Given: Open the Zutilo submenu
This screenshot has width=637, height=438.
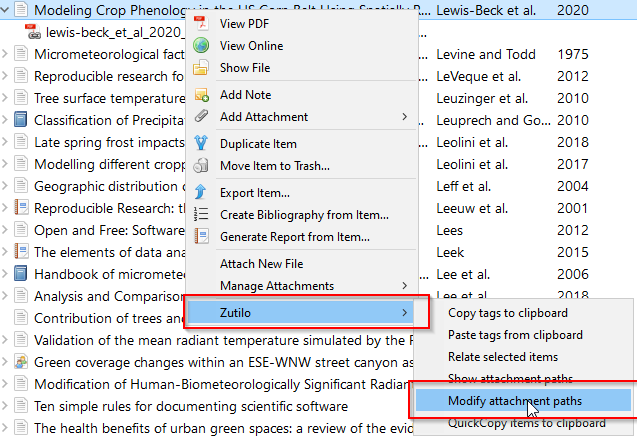Looking at the screenshot, I should pyautogui.click(x=311, y=313).
